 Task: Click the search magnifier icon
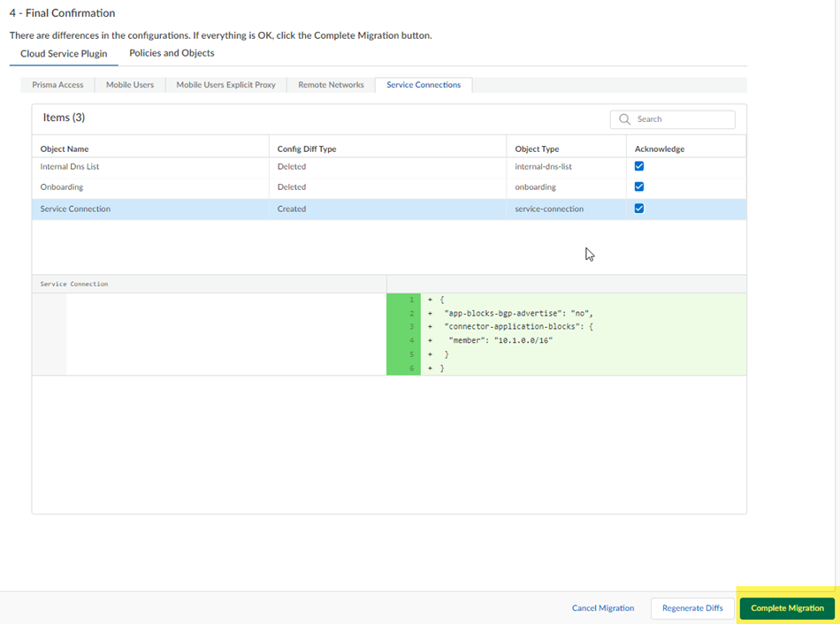tap(624, 119)
